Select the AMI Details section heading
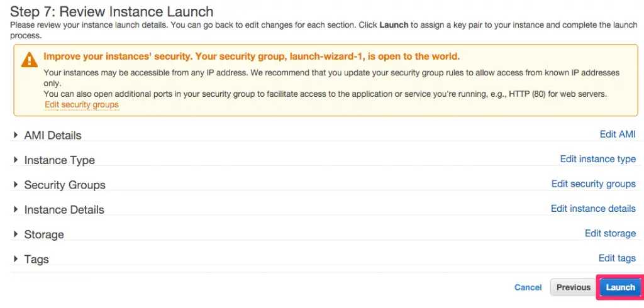Screen dimensions: 644x308 [x=53, y=135]
